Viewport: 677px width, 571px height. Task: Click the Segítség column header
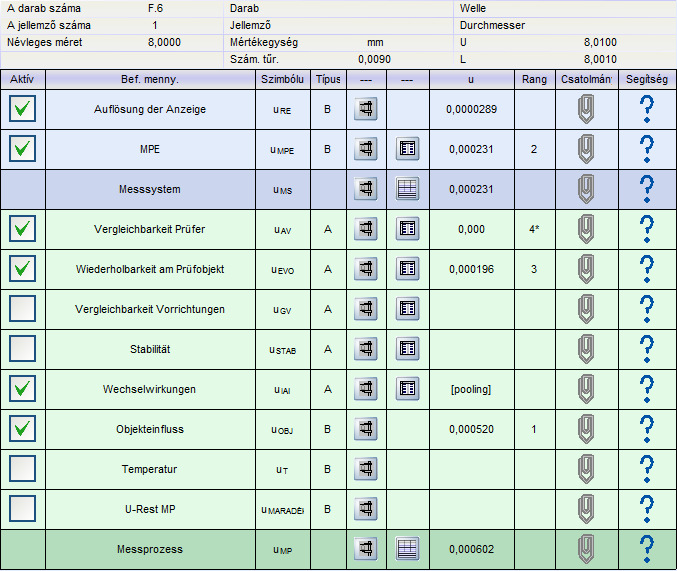pyautogui.click(x=647, y=79)
